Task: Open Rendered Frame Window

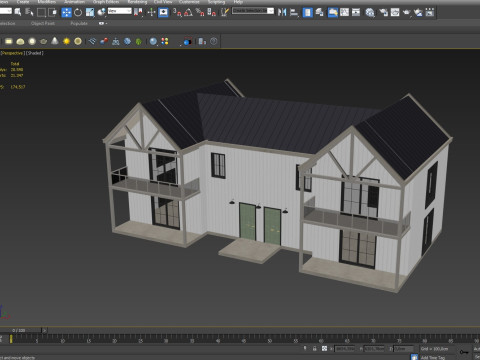Action: click(x=395, y=13)
